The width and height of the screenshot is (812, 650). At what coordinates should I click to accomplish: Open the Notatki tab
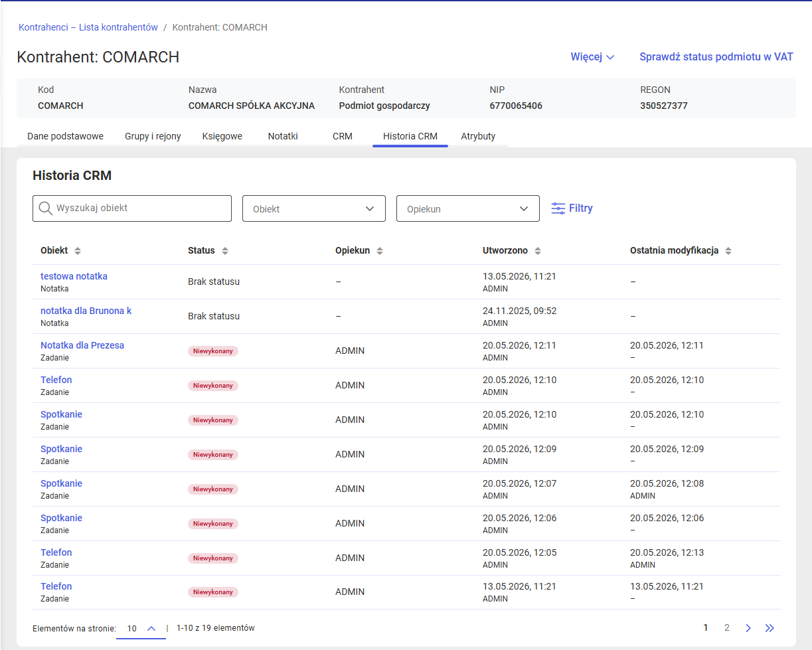pyautogui.click(x=283, y=136)
